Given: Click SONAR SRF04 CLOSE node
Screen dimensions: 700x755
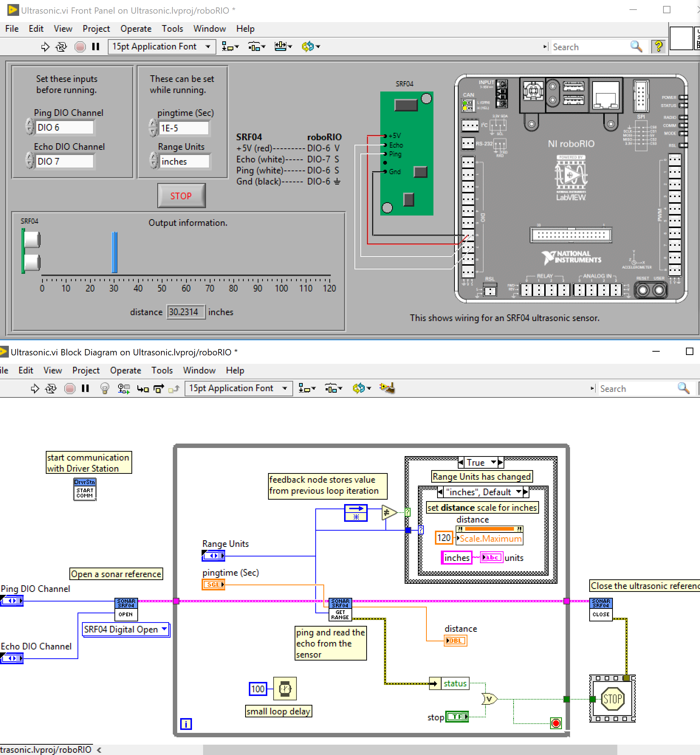Looking at the screenshot, I should (601, 609).
